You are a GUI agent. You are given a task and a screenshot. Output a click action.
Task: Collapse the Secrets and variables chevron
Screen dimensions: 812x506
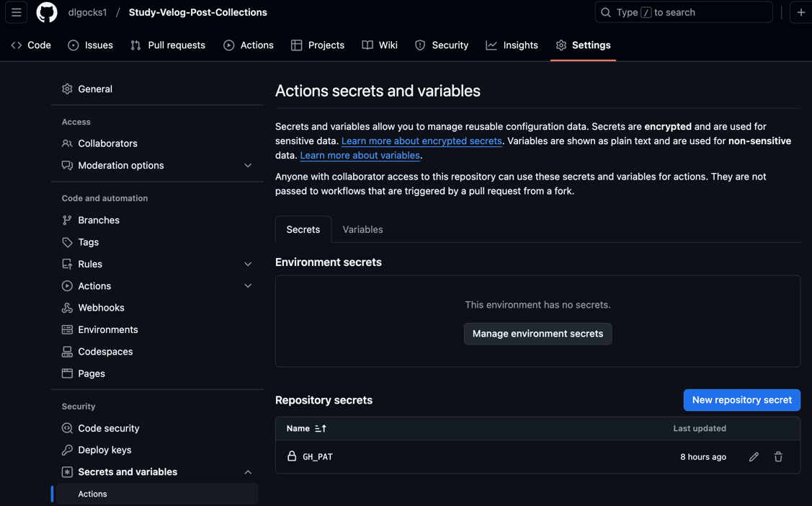[248, 472]
